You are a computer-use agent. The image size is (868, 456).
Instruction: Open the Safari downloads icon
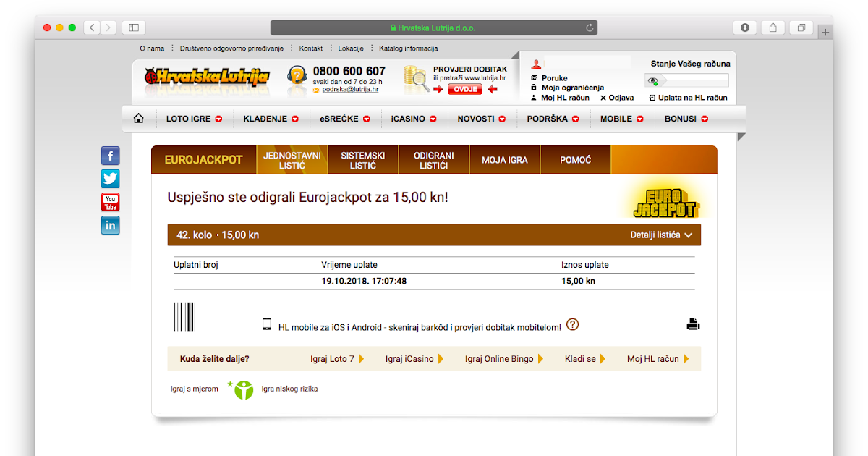click(744, 28)
